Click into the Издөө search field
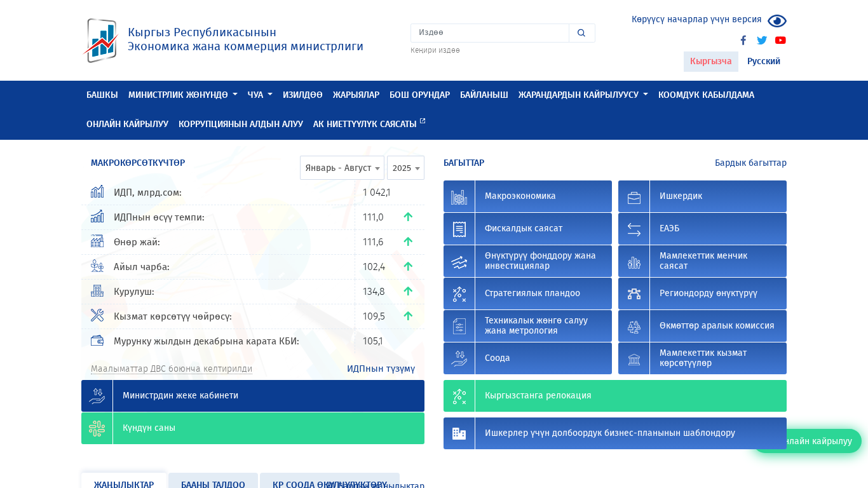Viewport: 868px width, 488px height. (489, 33)
